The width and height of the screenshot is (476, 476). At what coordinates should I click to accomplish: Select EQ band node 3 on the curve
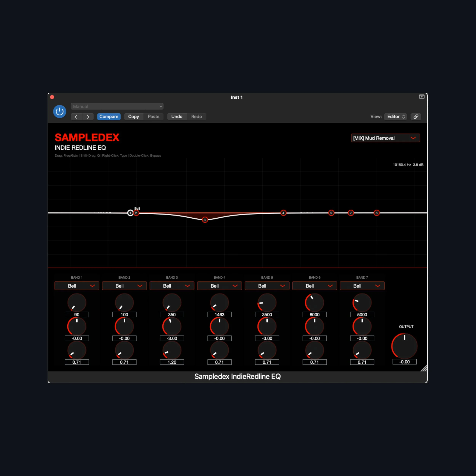[x=204, y=220]
